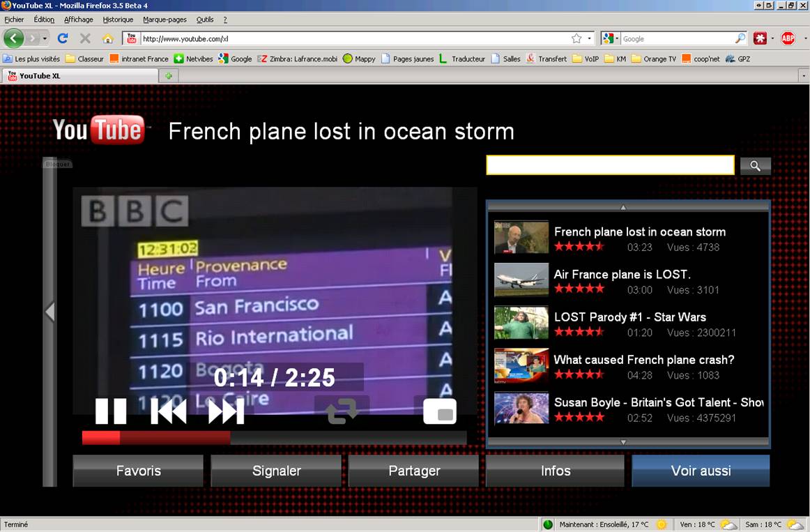Click the YouTube logo

(x=99, y=130)
